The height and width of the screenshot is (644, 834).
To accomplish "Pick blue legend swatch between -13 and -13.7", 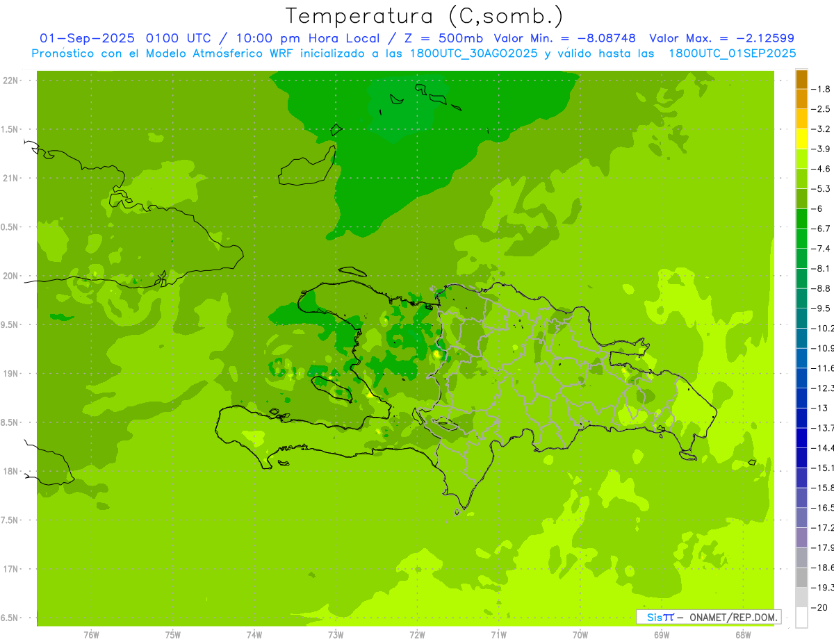I will (801, 418).
